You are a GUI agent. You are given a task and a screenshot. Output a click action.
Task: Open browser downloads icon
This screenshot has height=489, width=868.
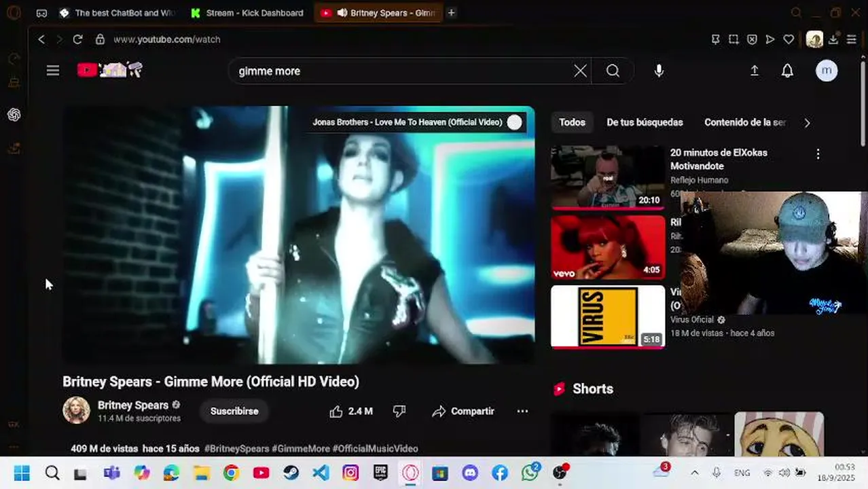tap(833, 39)
